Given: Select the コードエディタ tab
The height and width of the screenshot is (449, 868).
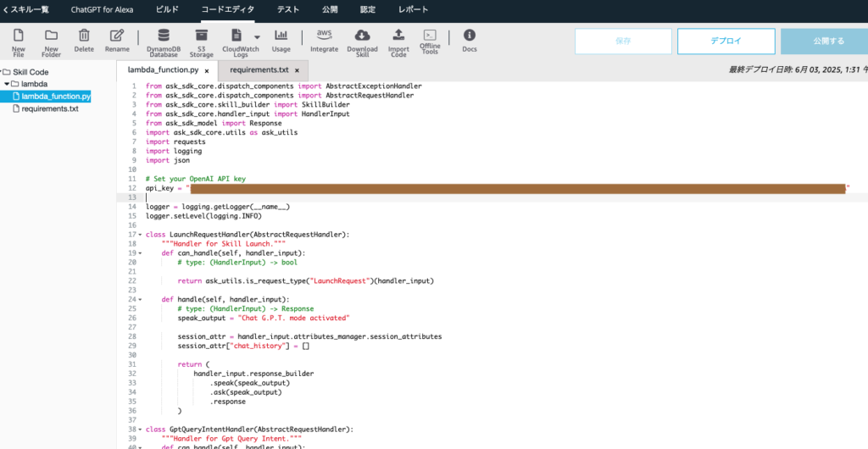Looking at the screenshot, I should pyautogui.click(x=228, y=9).
